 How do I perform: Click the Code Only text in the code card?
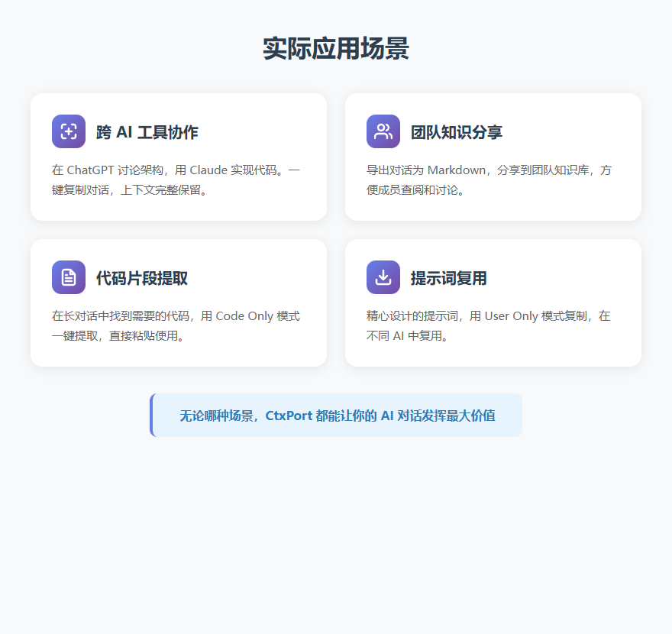click(x=243, y=315)
